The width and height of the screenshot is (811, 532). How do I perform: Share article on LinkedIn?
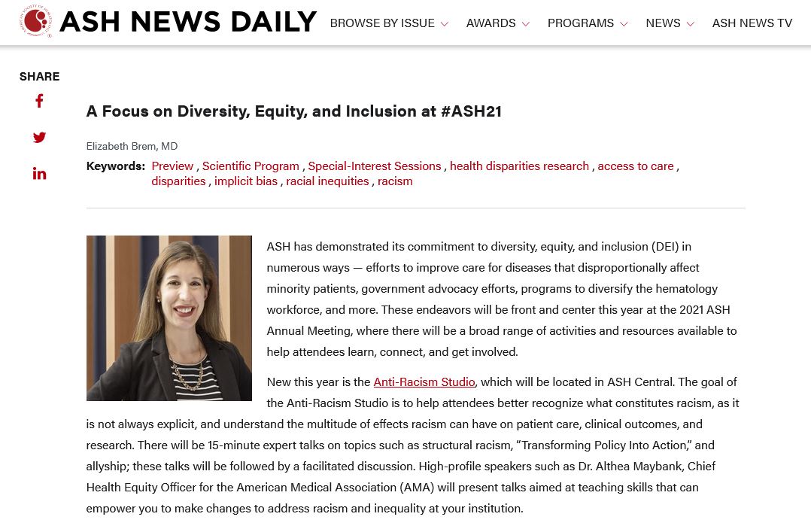point(39,173)
